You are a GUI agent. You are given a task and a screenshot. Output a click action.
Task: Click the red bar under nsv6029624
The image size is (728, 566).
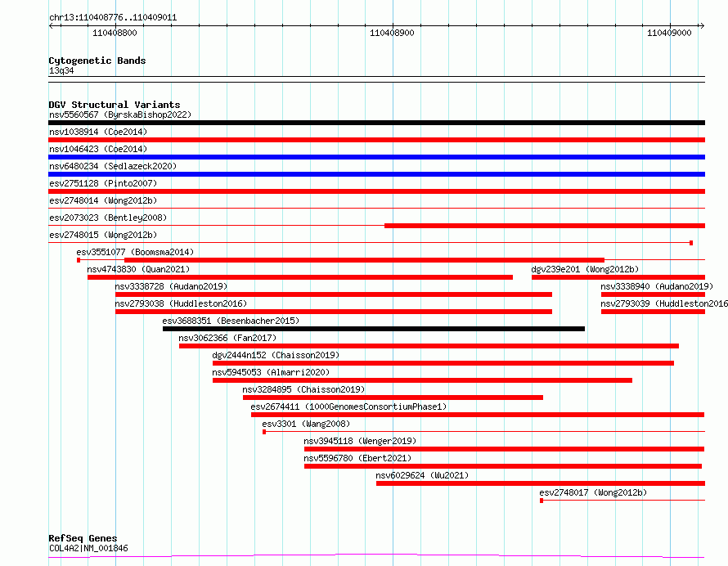pyautogui.click(x=541, y=483)
